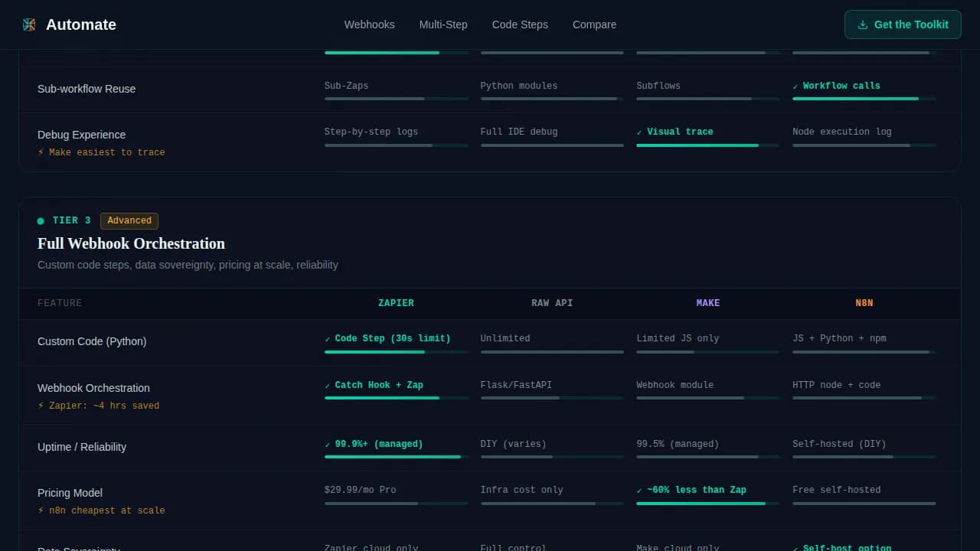Click the Debug Experience row label
The width and height of the screenshot is (980, 551).
point(81,135)
